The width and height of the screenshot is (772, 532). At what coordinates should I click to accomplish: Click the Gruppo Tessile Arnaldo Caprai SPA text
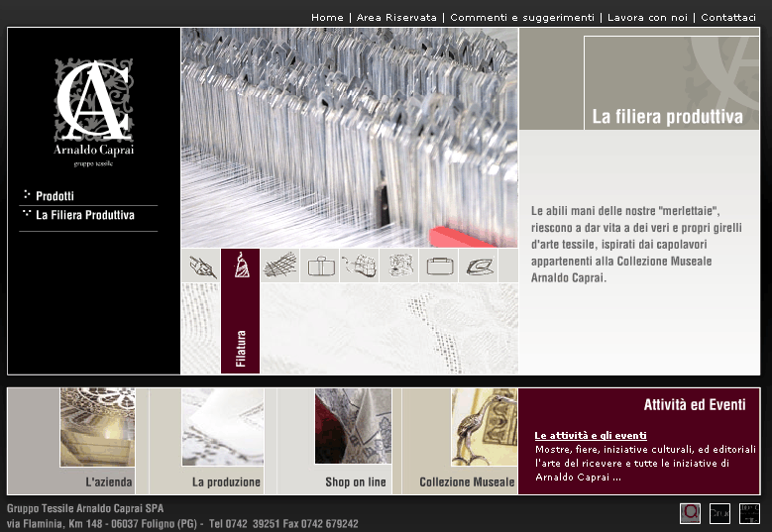pyautogui.click(x=85, y=508)
